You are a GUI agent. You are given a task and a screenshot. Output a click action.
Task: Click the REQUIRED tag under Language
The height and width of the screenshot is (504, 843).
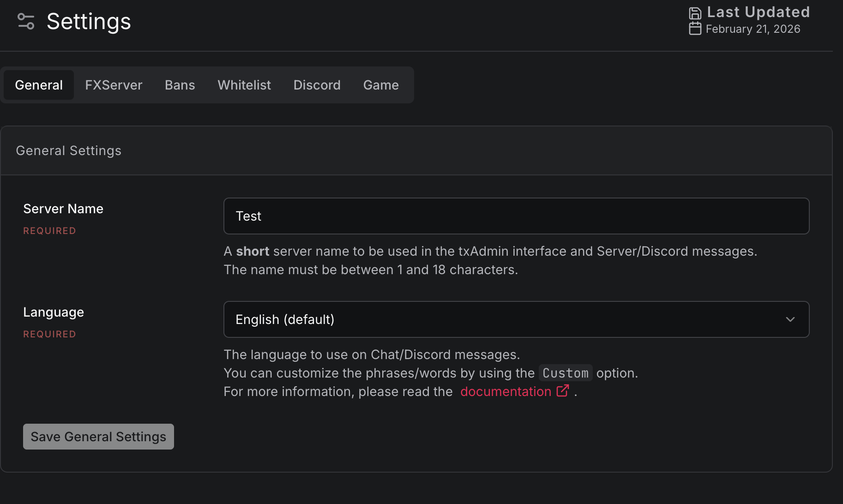[x=49, y=334]
